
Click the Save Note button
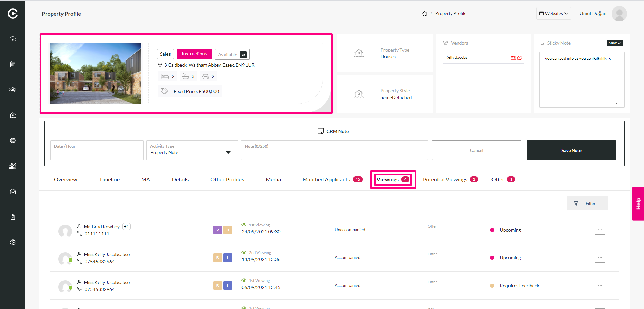click(571, 150)
